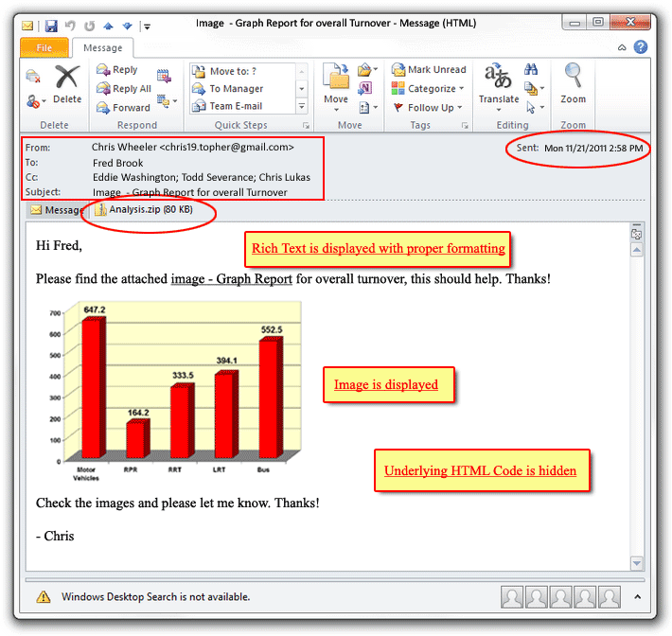
Task: Click the Ignore conversation icon
Action: [x=33, y=77]
